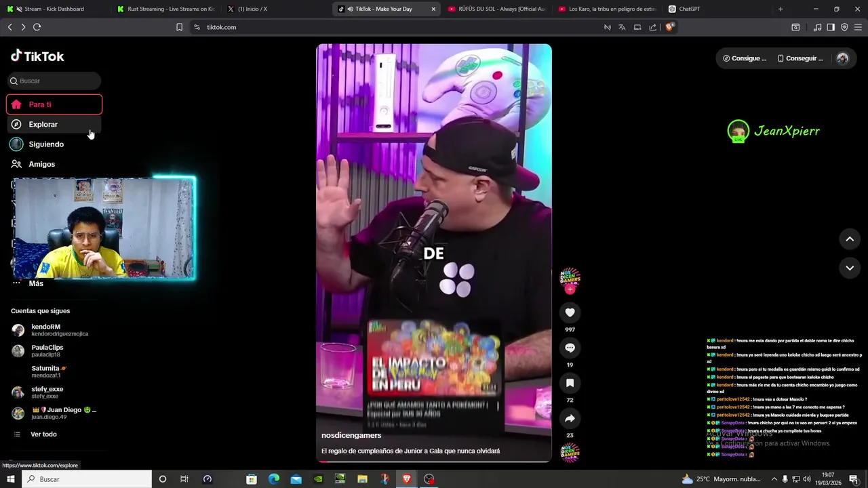Viewport: 868px width, 488px height.
Task: Bookmark this page in address bar
Action: click(179, 27)
